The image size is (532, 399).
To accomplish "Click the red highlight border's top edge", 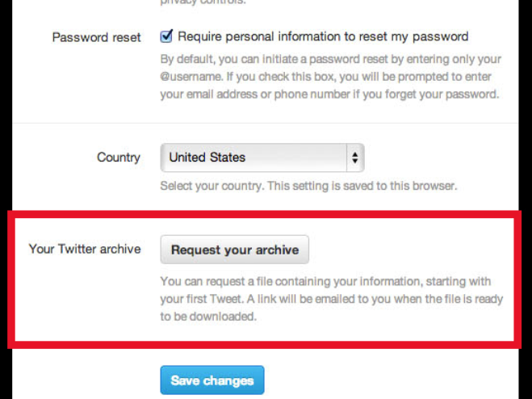I will pyautogui.click(x=265, y=215).
